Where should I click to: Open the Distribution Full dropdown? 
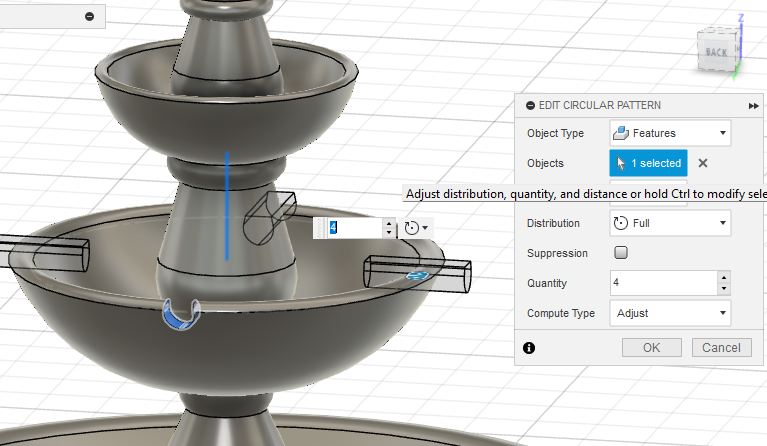[x=670, y=223]
